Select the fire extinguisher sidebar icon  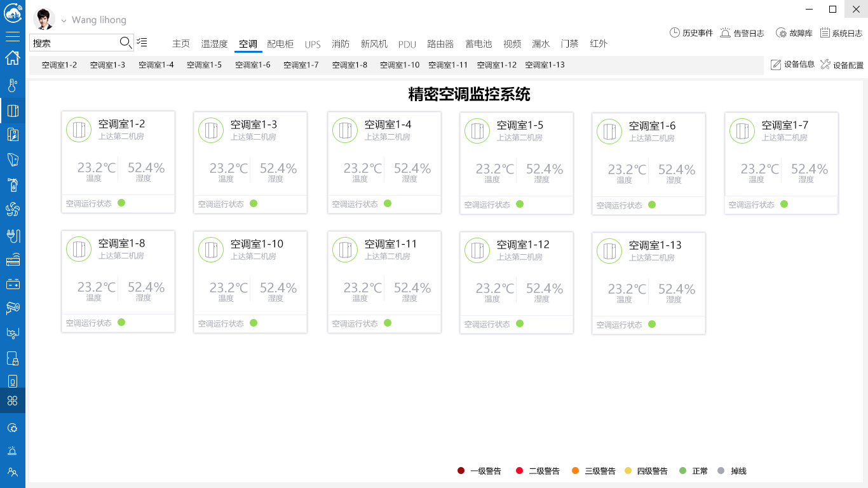12,185
